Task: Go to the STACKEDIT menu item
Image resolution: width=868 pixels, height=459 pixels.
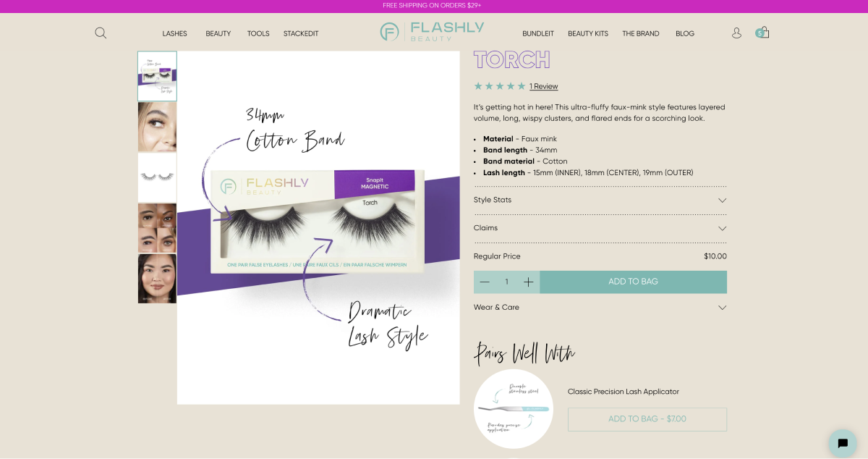Action: click(301, 33)
